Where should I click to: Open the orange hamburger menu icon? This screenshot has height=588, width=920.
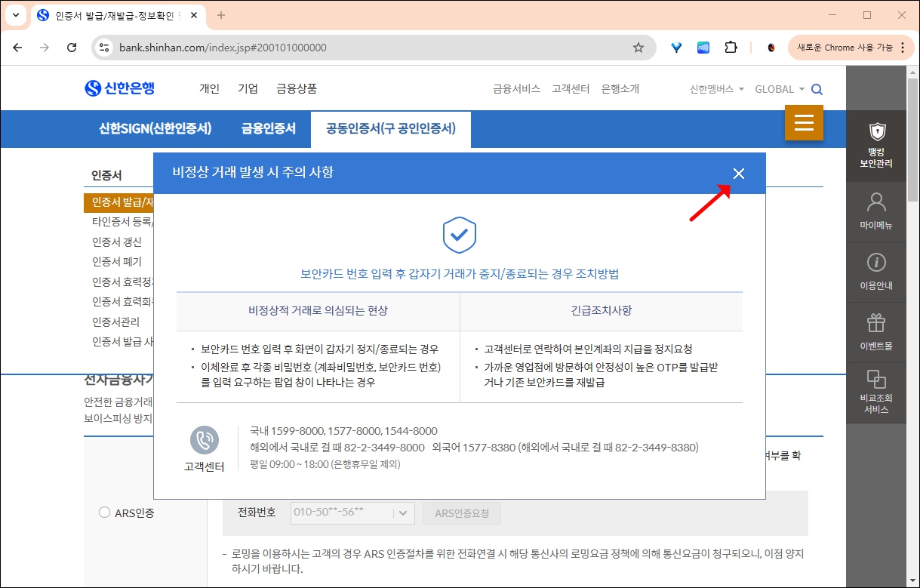[804, 122]
